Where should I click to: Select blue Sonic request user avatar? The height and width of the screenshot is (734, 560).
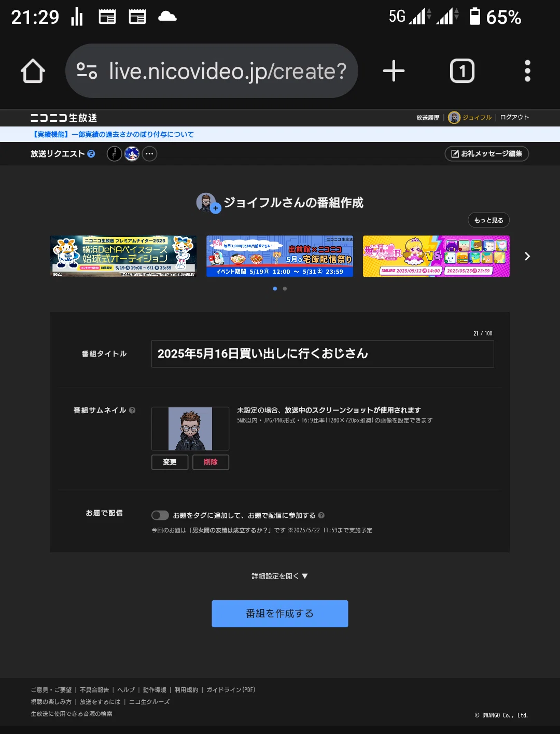pyautogui.click(x=132, y=154)
